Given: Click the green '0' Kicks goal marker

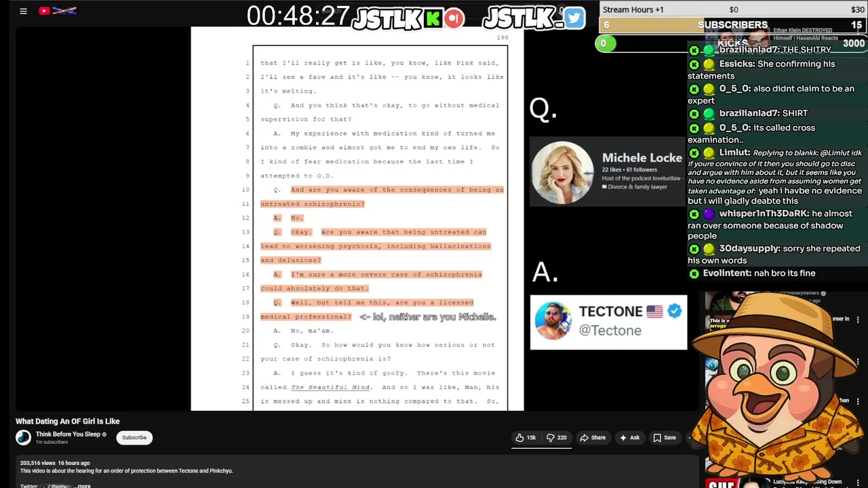Looking at the screenshot, I should (x=605, y=43).
